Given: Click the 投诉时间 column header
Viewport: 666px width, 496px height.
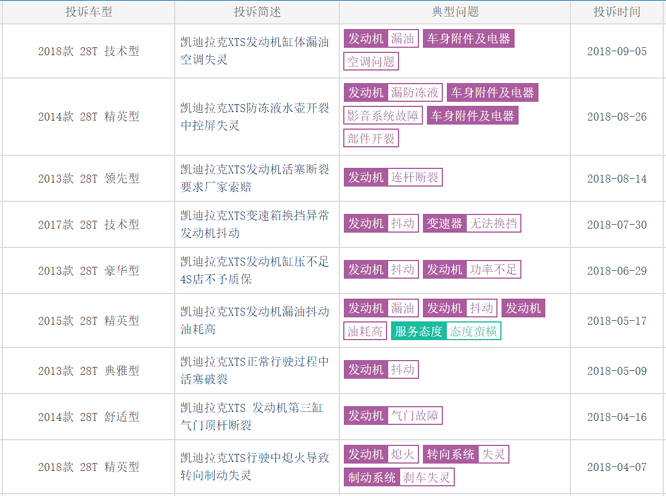Looking at the screenshot, I should [617, 12].
